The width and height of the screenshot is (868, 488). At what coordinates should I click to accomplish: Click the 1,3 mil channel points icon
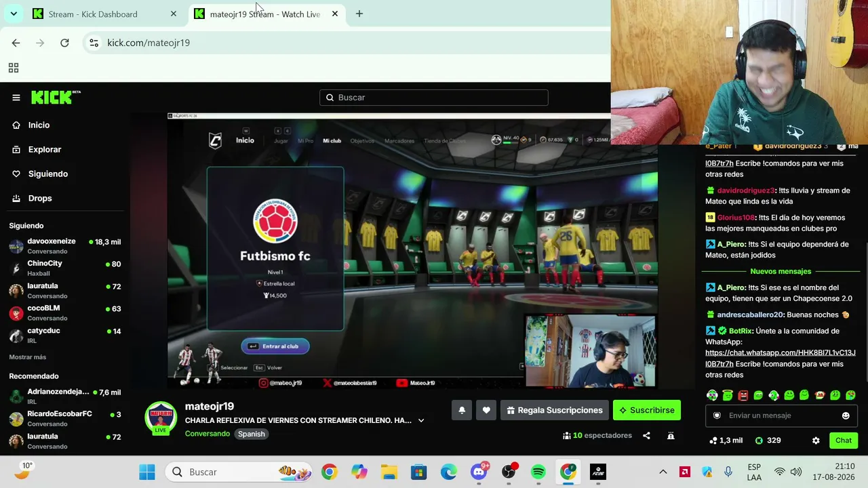pyautogui.click(x=713, y=441)
